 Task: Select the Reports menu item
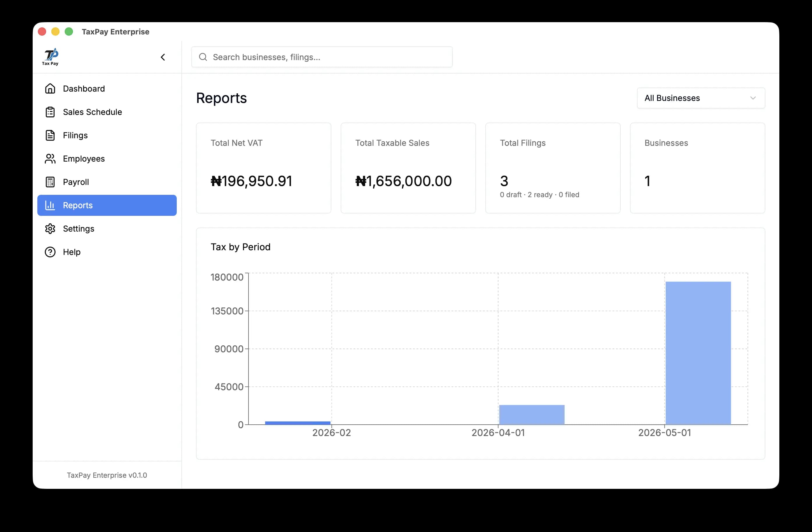tap(107, 205)
